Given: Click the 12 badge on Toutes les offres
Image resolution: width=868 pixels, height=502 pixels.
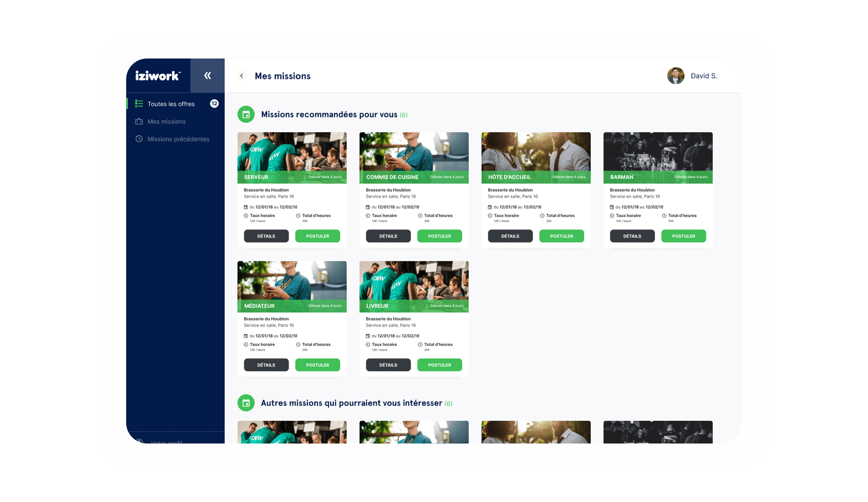Looking at the screenshot, I should [x=214, y=104].
